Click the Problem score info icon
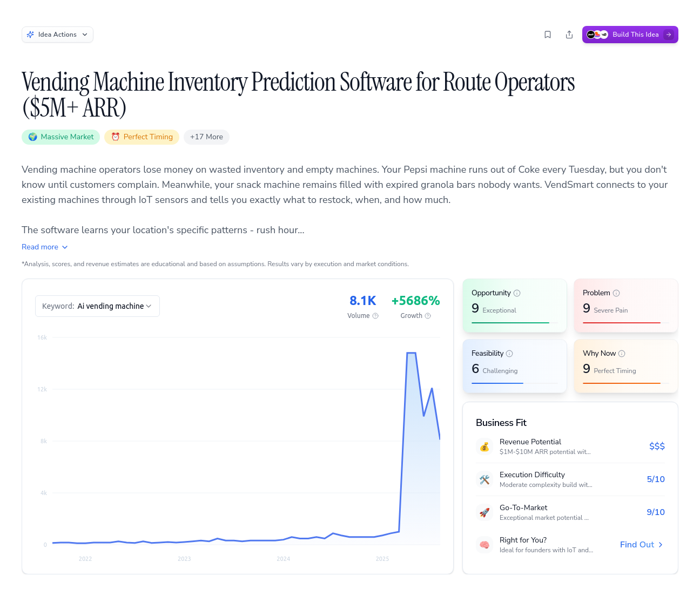 616,293
